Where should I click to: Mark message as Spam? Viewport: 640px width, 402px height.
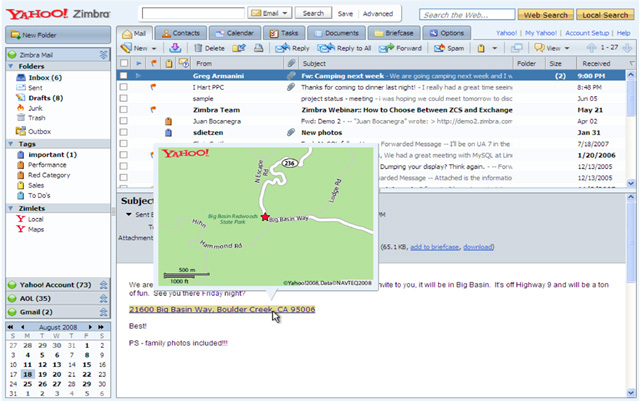pyautogui.click(x=449, y=48)
